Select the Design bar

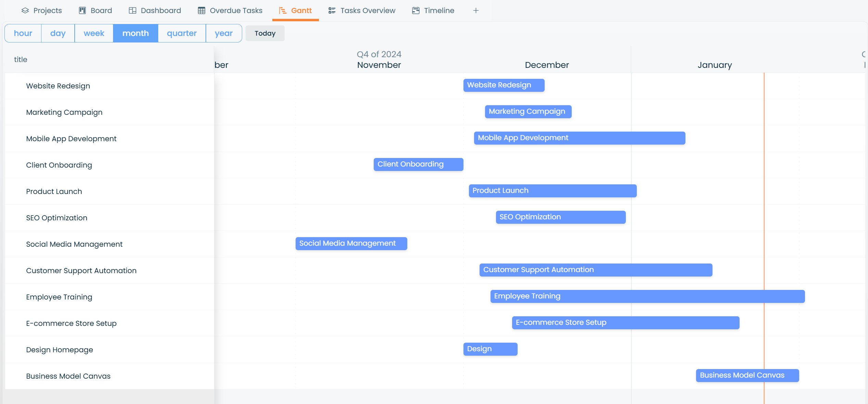coord(491,349)
